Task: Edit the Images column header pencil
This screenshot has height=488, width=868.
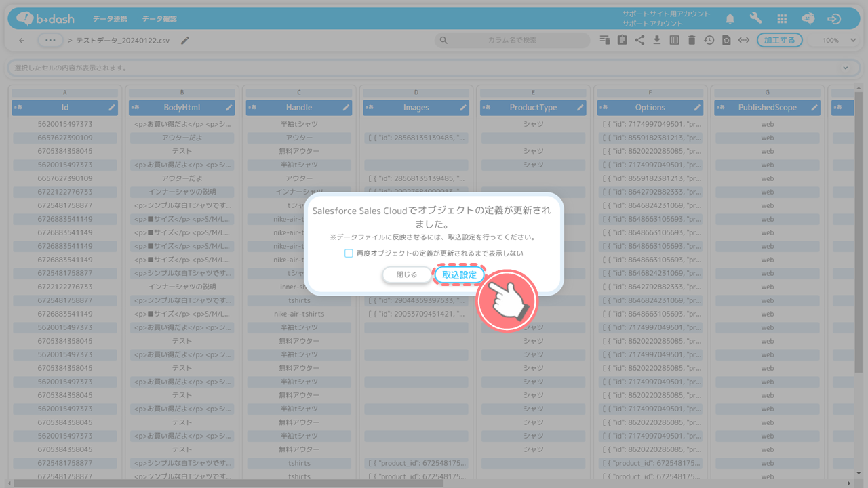Action: pyautogui.click(x=463, y=107)
